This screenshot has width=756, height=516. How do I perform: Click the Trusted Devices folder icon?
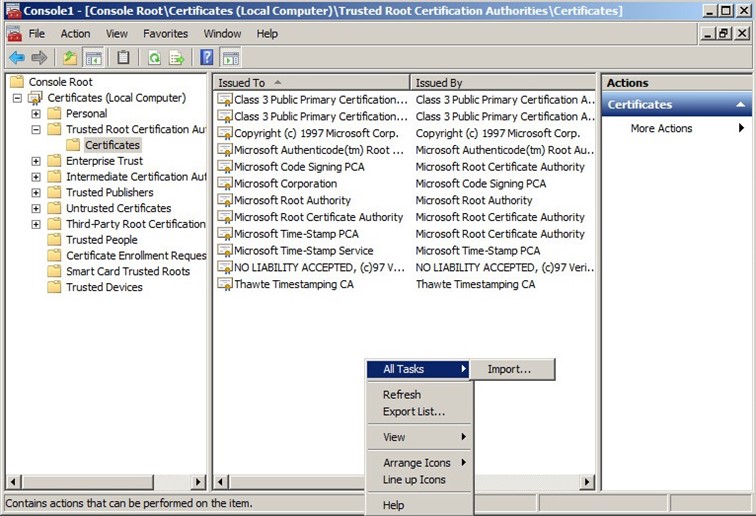[x=54, y=287]
